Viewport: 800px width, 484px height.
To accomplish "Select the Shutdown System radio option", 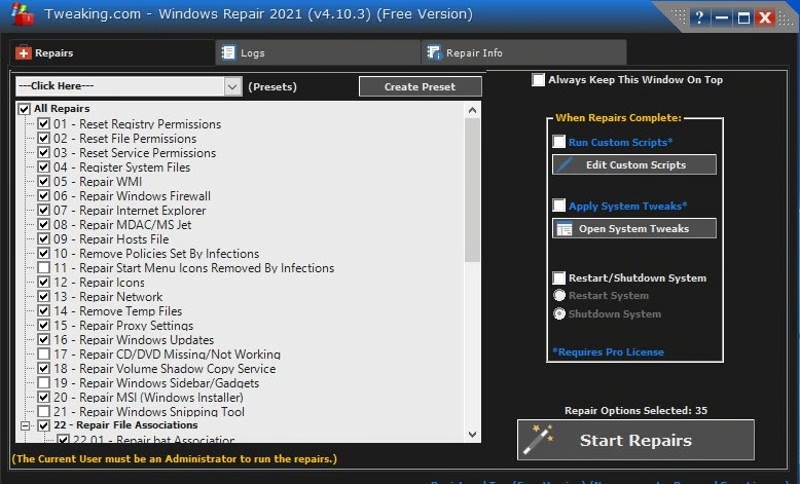I will [x=560, y=314].
